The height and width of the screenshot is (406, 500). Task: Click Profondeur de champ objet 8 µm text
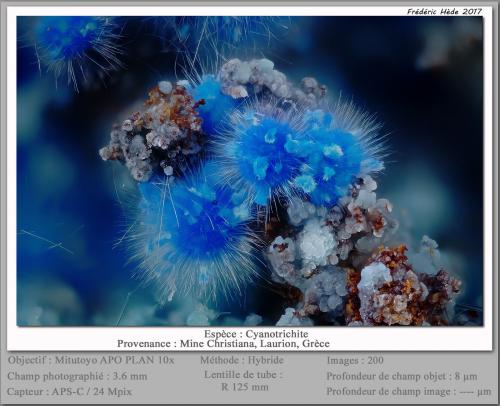click(402, 376)
